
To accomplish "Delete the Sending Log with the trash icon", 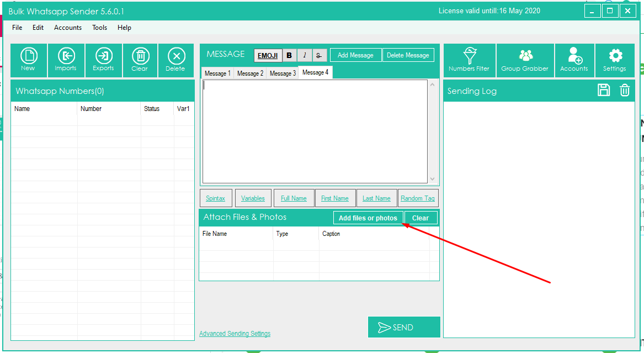I will point(625,91).
